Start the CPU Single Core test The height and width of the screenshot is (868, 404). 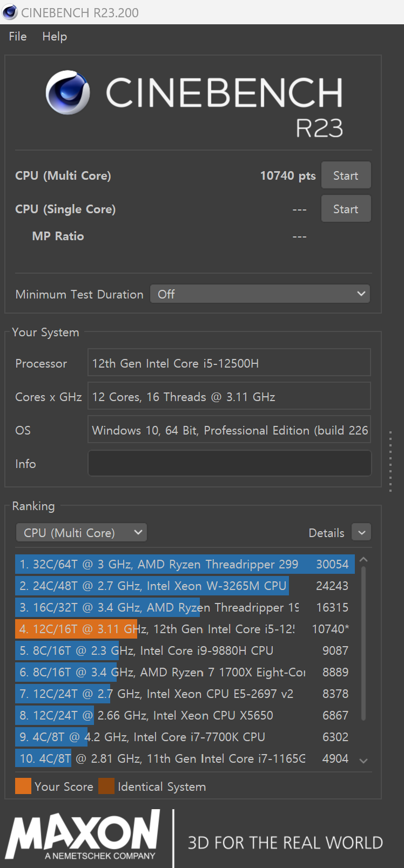pos(346,209)
